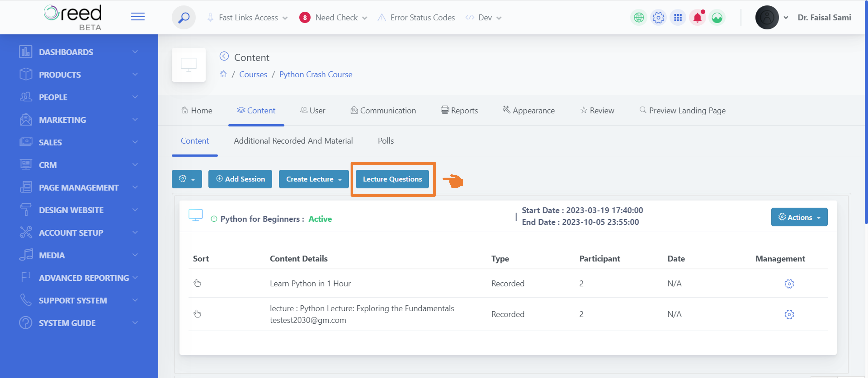This screenshot has width=868, height=378.
Task: Open Error Status Codes link
Action: tap(416, 18)
